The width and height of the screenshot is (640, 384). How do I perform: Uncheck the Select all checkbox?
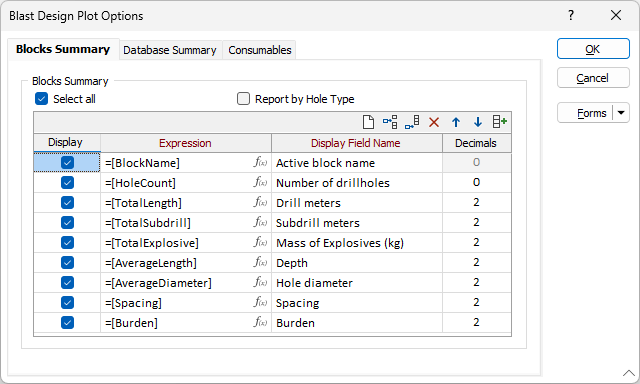42,99
